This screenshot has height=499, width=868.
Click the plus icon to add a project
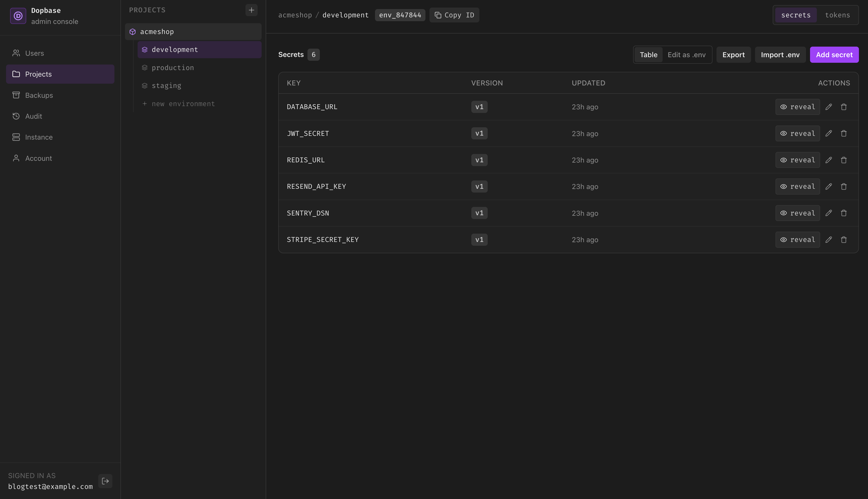[251, 10]
